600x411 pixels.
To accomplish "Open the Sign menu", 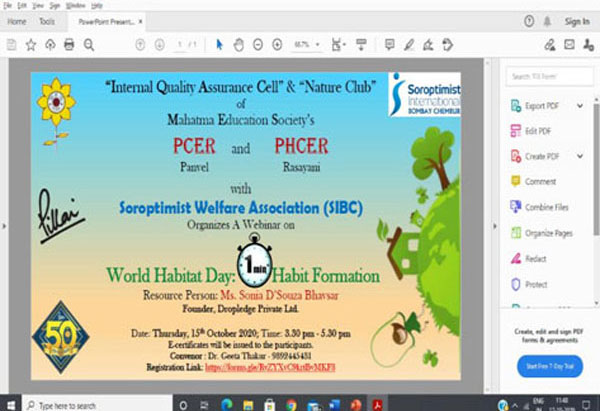I will click(55, 5).
